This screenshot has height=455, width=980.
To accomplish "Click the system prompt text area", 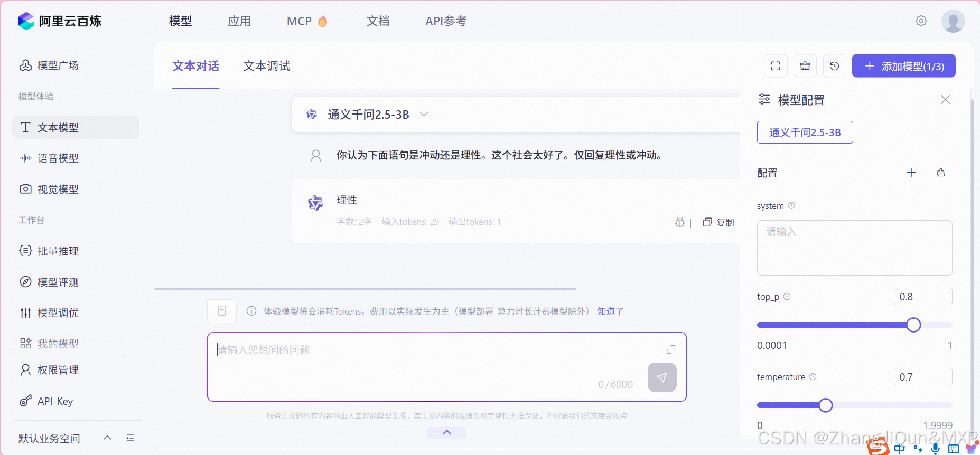I will pyautogui.click(x=855, y=248).
